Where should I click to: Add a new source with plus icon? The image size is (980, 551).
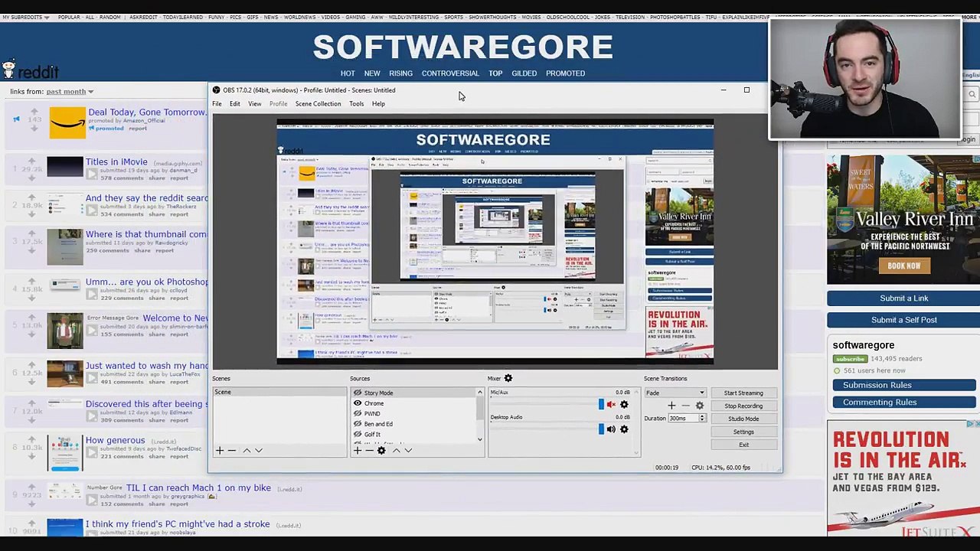(357, 450)
